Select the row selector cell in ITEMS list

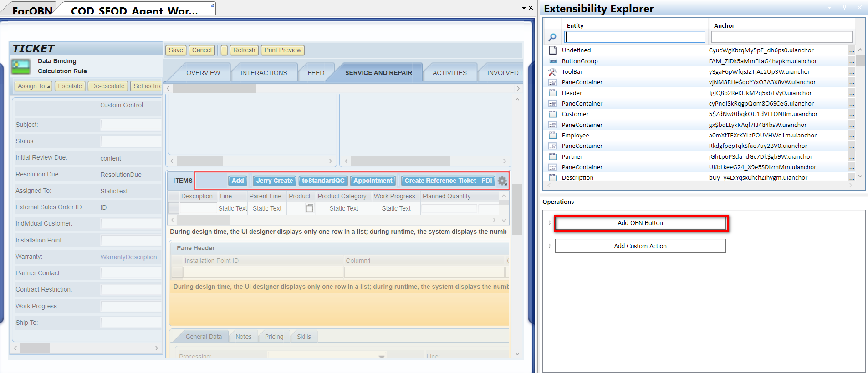[174, 208]
